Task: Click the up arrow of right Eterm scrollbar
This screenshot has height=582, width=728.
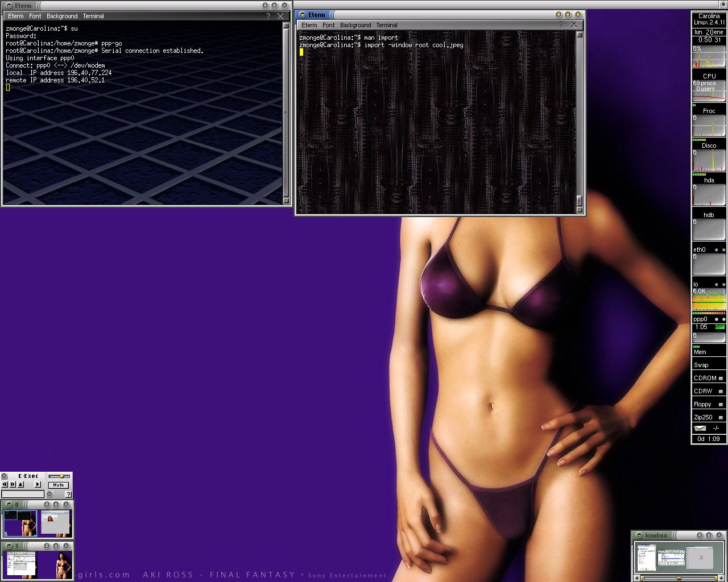Action: tap(580, 35)
